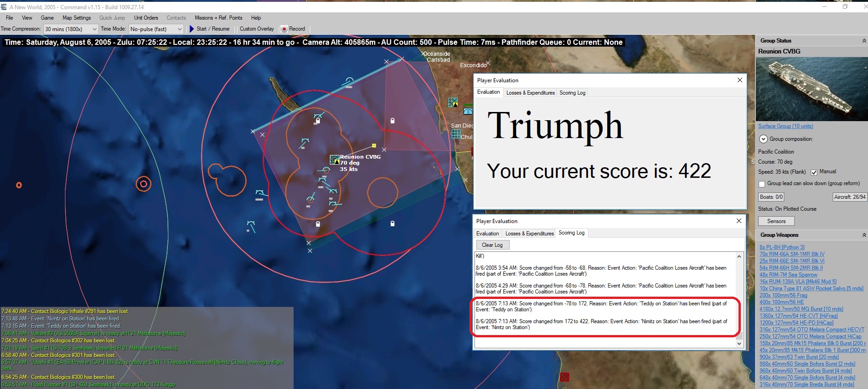Click the red Record icon
This screenshot has width=868, height=389.
[284, 29]
